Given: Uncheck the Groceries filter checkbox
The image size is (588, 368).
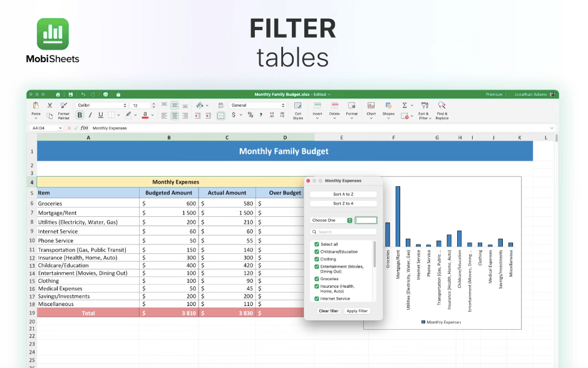Looking at the screenshot, I should point(317,279).
